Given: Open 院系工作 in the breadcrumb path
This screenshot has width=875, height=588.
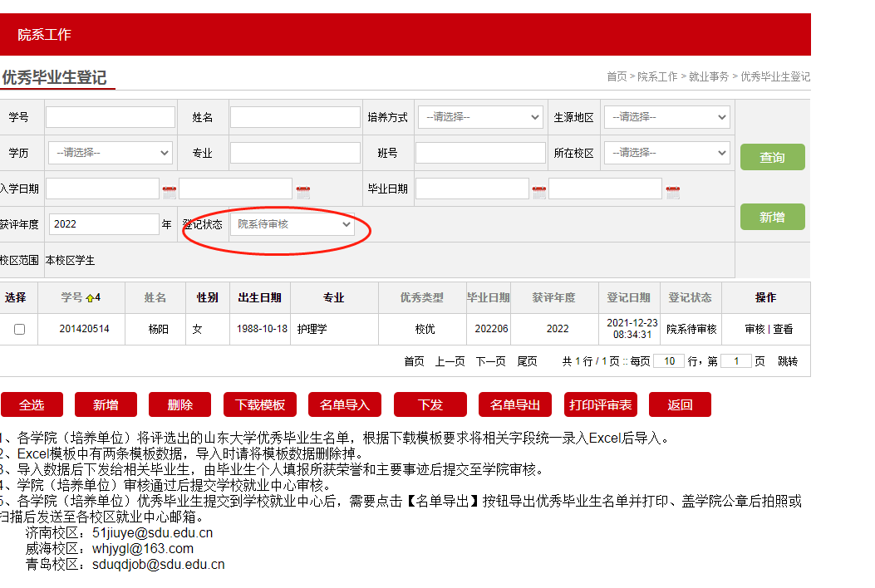Looking at the screenshot, I should 657,76.
